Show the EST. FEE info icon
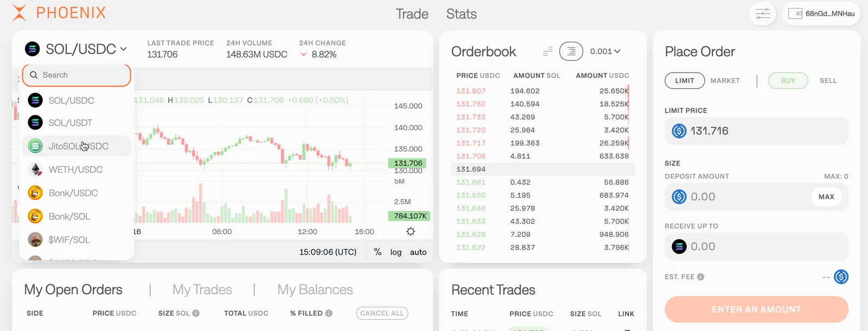 (x=700, y=277)
